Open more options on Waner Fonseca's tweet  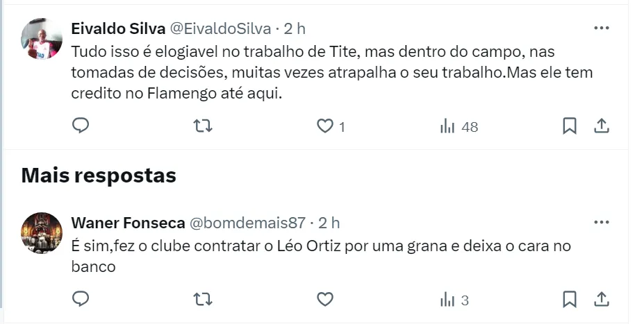601,223
